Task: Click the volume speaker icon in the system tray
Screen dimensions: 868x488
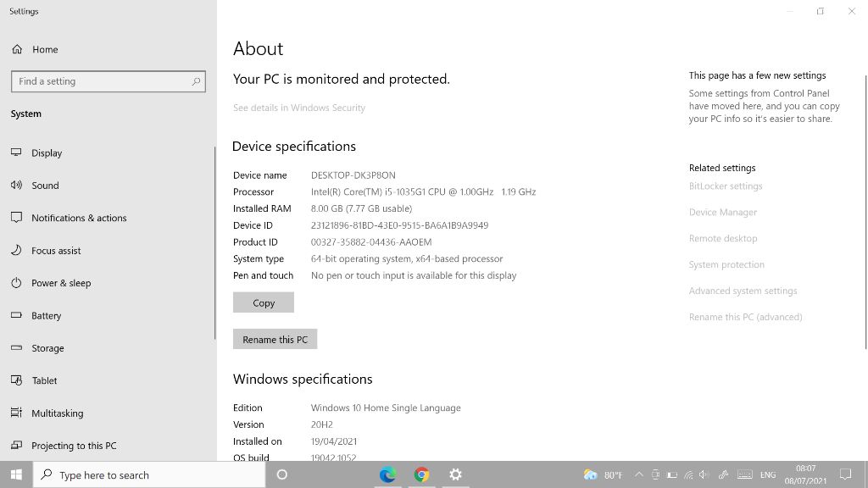Action: click(x=704, y=474)
